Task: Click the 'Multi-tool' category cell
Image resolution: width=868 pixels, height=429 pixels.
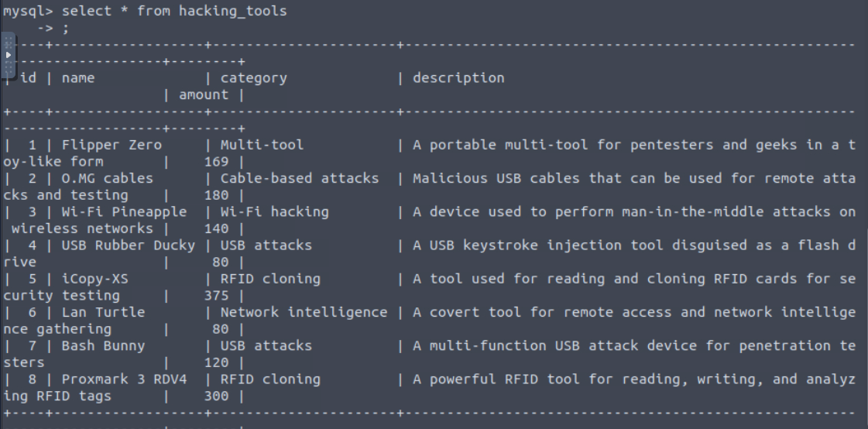Action: pyautogui.click(x=262, y=145)
